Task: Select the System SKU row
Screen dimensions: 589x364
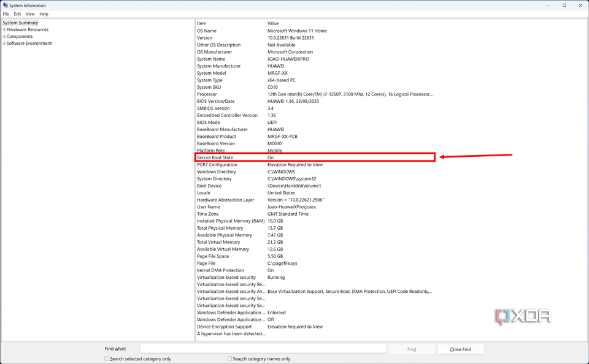Action: click(315, 87)
